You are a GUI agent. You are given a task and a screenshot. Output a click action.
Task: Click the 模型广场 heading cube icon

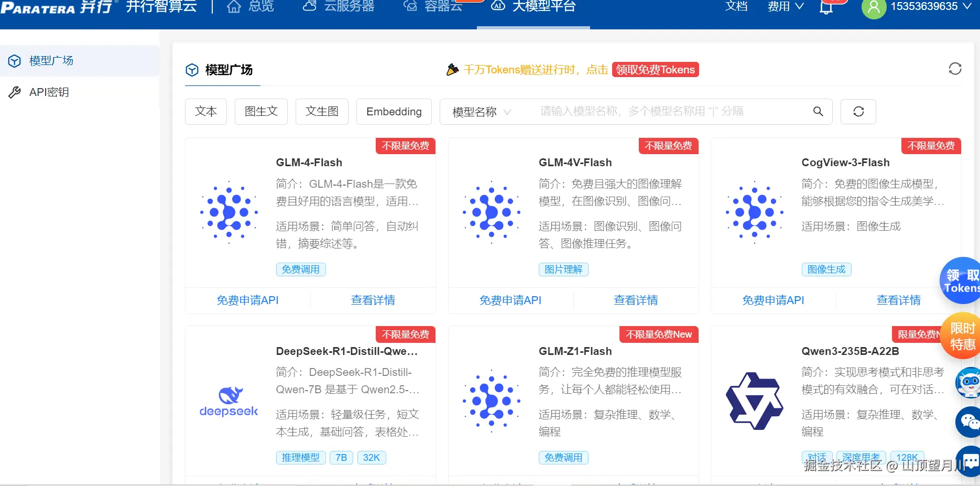pos(192,70)
